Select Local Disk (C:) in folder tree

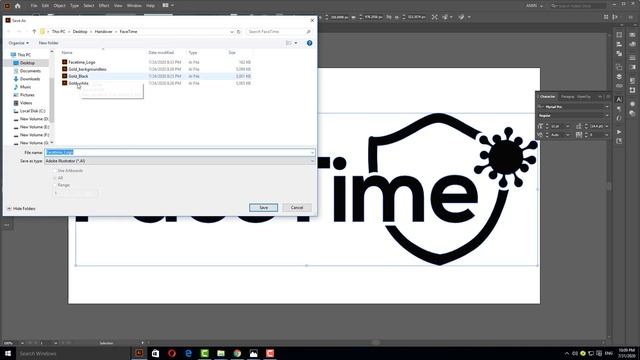point(32,111)
